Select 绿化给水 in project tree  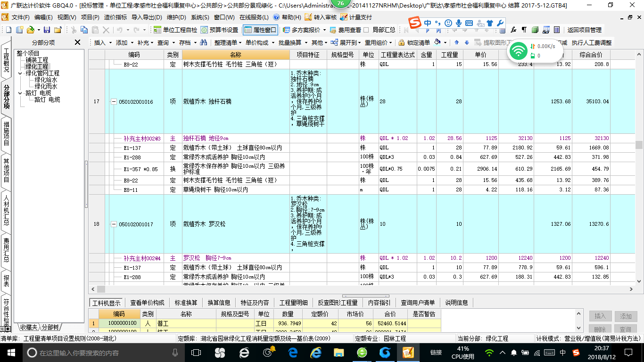46,80
